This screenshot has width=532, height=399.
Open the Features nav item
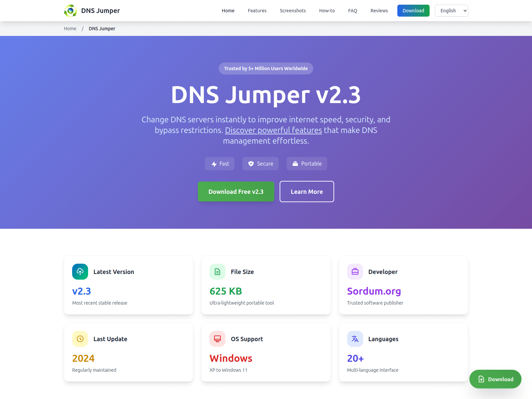pos(257,11)
